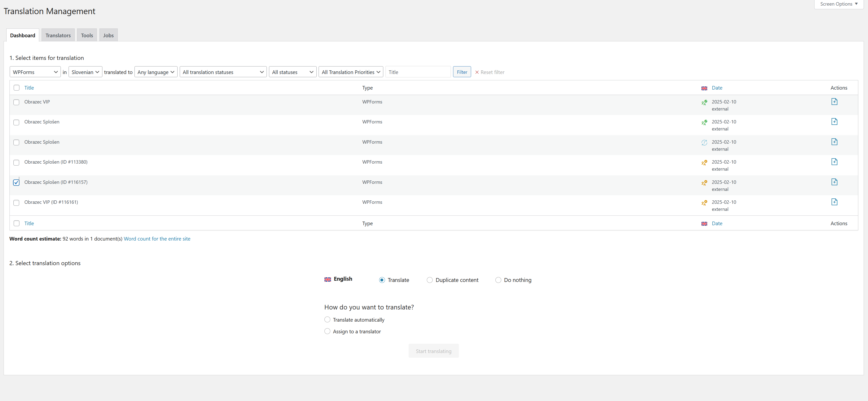The image size is (868, 401).
Task: Click Reset filter X icon
Action: (x=477, y=72)
